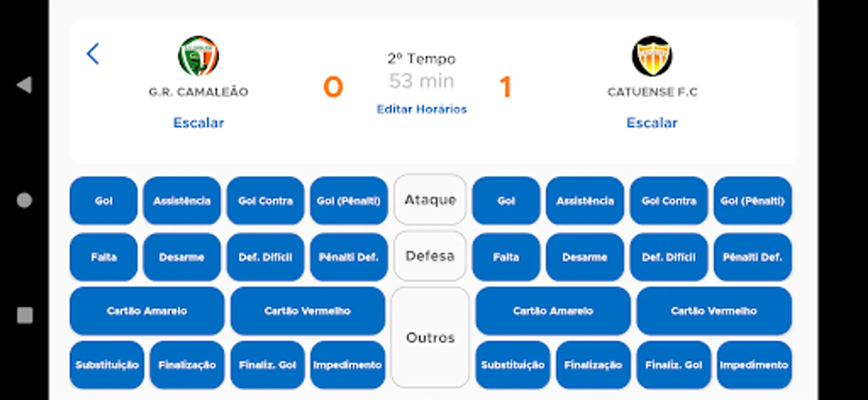
Task: Select the Ataque category tab
Action: [430, 200]
